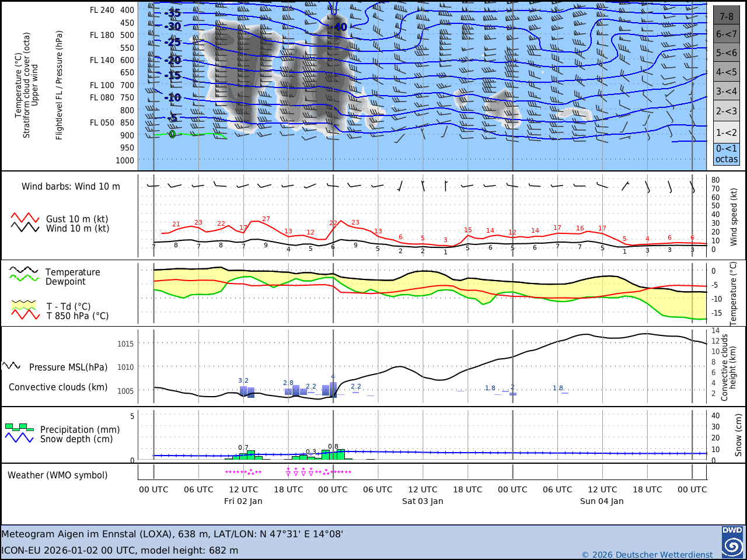Click the 'Sun 04 Jan' date label

602,501
